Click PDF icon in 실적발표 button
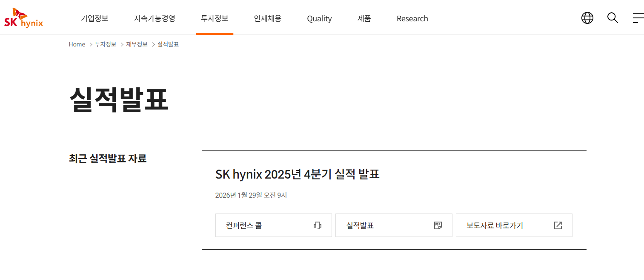 pyautogui.click(x=438, y=225)
